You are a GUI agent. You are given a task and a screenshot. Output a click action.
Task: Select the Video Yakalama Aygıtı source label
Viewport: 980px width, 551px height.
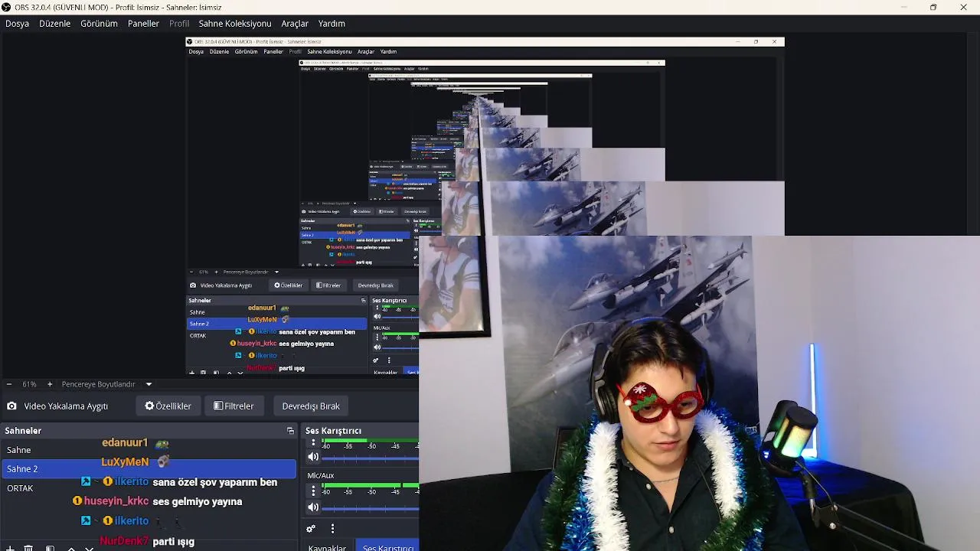66,406
